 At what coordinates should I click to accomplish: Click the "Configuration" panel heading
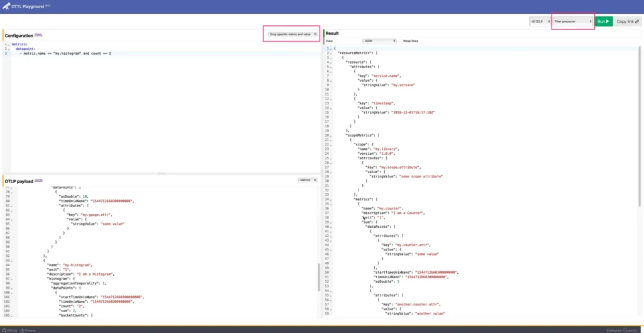[19, 36]
